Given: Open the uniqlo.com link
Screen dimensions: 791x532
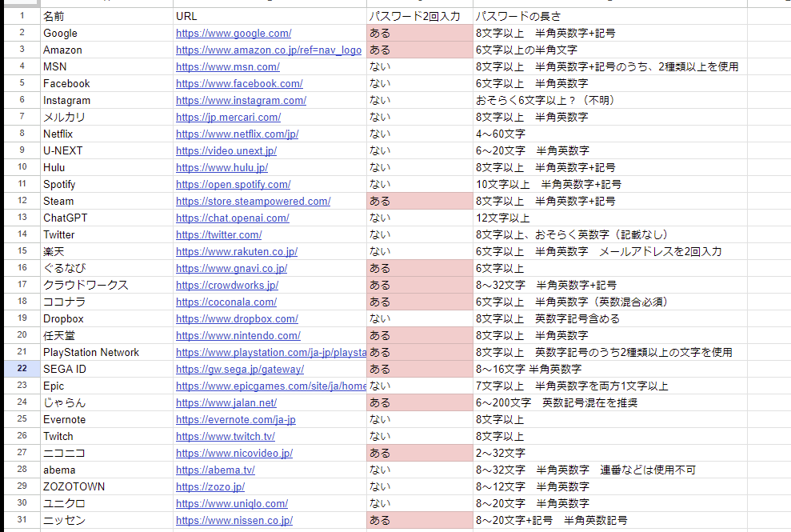Looking at the screenshot, I should point(232,504).
